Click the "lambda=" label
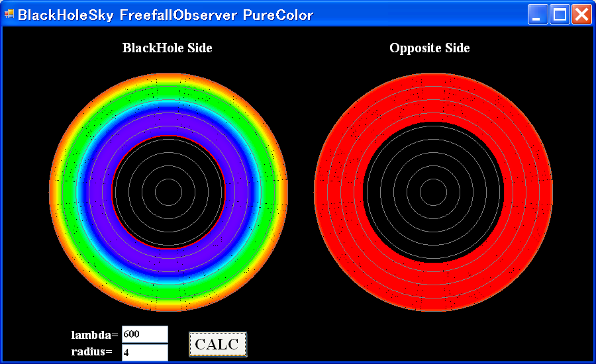Screen dimensions: 596x364 pos(95,335)
